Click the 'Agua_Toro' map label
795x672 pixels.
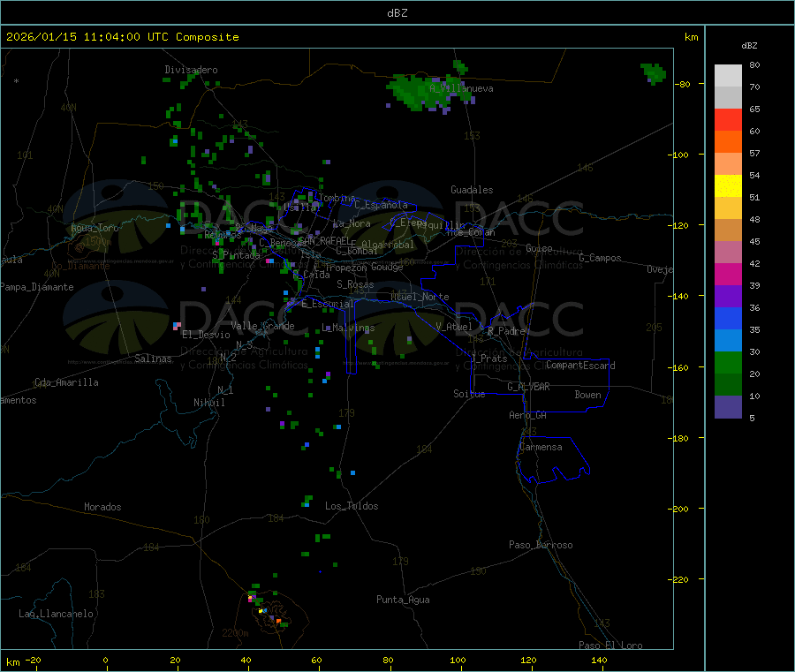coord(95,228)
